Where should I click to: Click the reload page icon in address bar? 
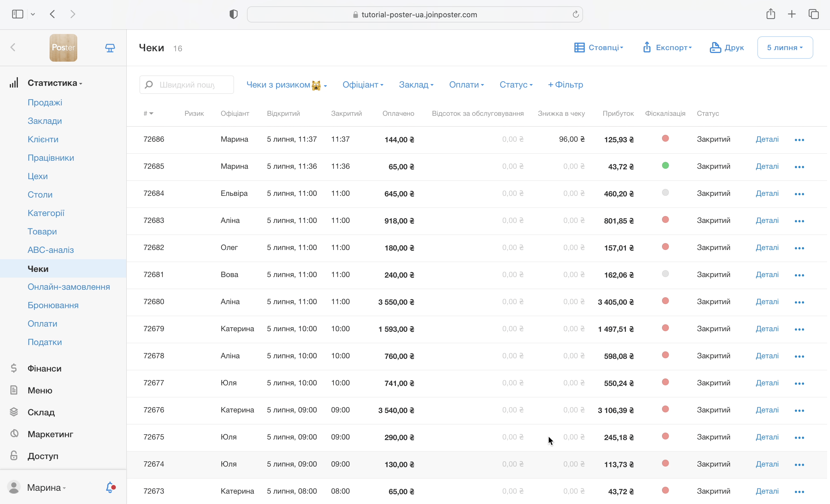coord(575,14)
